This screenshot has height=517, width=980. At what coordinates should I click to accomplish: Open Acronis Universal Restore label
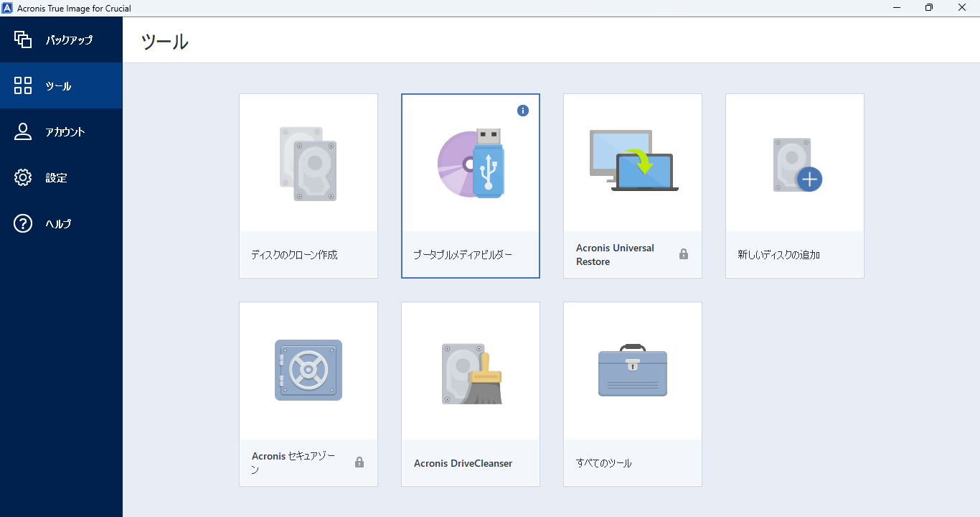(x=615, y=255)
